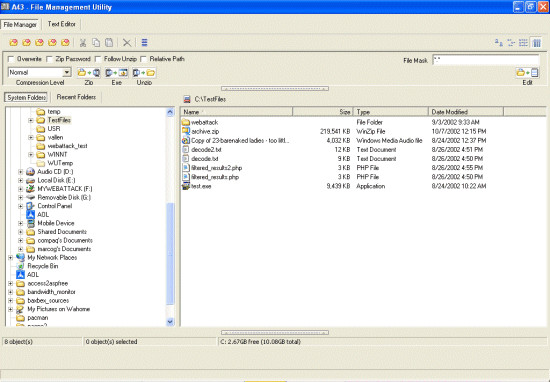Enable the Overwrite checkbox
Image resolution: width=550 pixels, height=382 pixels.
(x=11, y=59)
